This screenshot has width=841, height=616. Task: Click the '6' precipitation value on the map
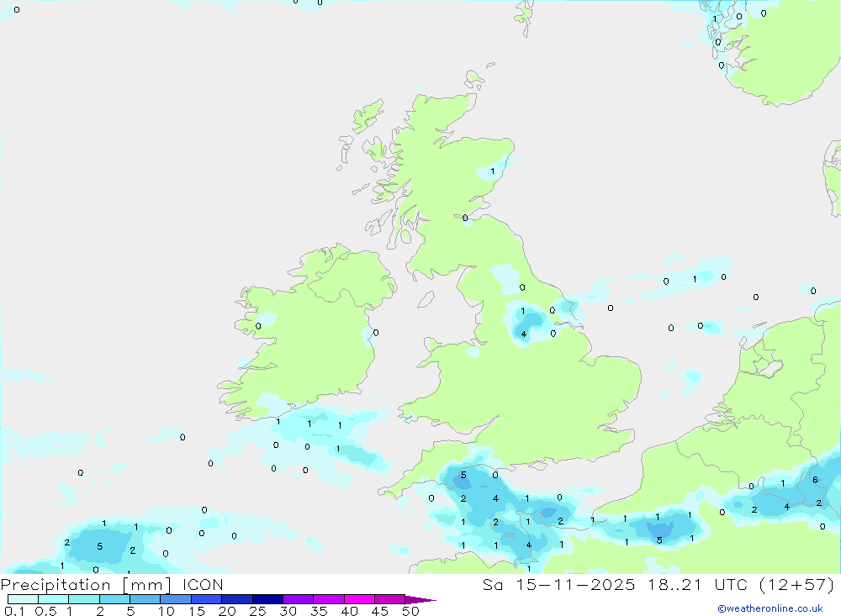tap(815, 480)
